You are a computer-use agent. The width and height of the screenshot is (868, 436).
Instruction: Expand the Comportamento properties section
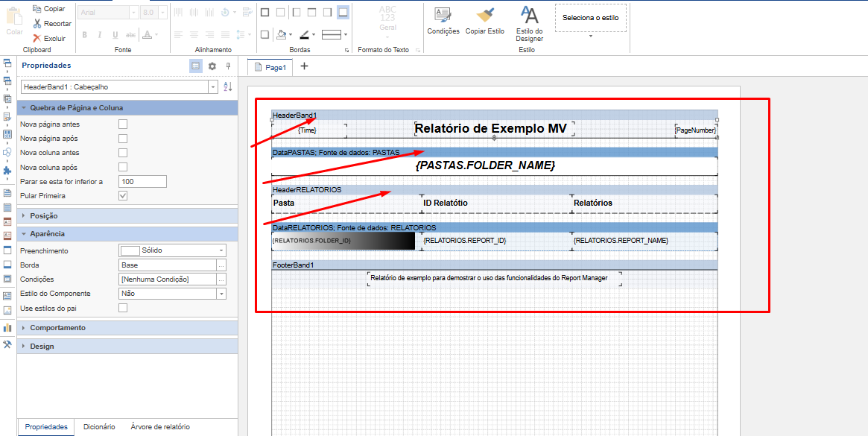click(x=57, y=328)
